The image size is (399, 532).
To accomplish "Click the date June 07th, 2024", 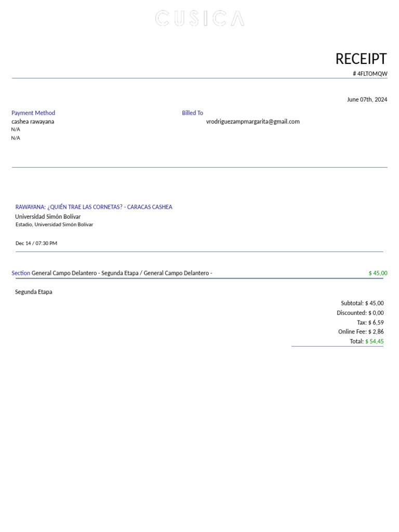I will [367, 99].
